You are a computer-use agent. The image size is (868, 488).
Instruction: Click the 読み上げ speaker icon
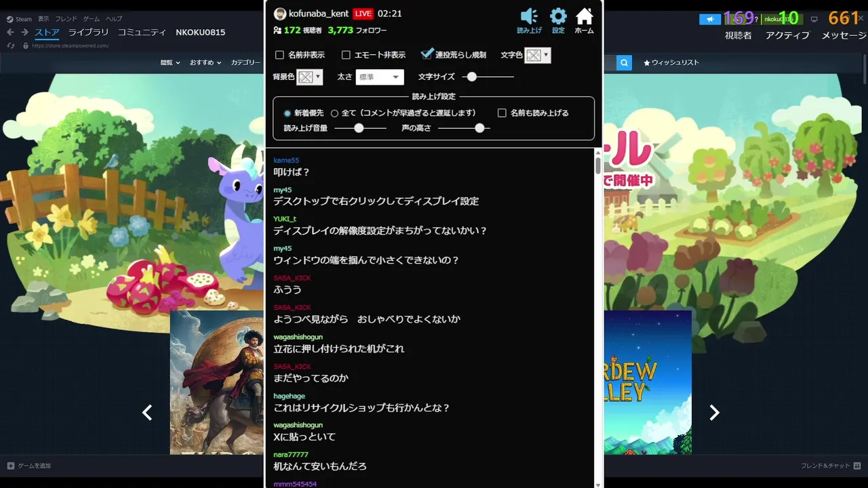(529, 16)
